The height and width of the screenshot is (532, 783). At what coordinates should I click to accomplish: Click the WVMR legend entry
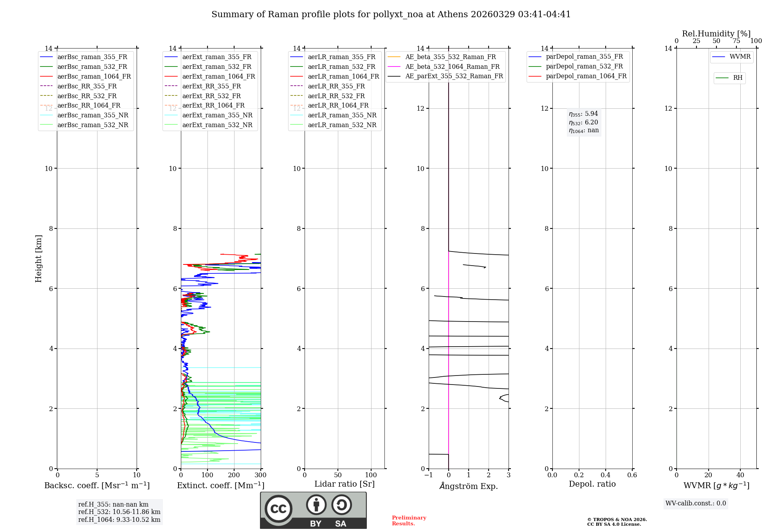coord(740,57)
